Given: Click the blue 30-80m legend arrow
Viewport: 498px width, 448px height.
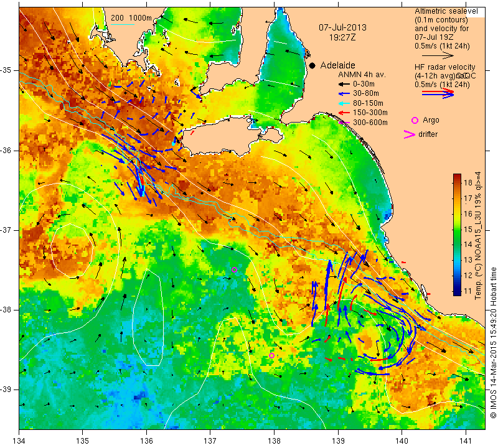Looking at the screenshot, I should (344, 94).
